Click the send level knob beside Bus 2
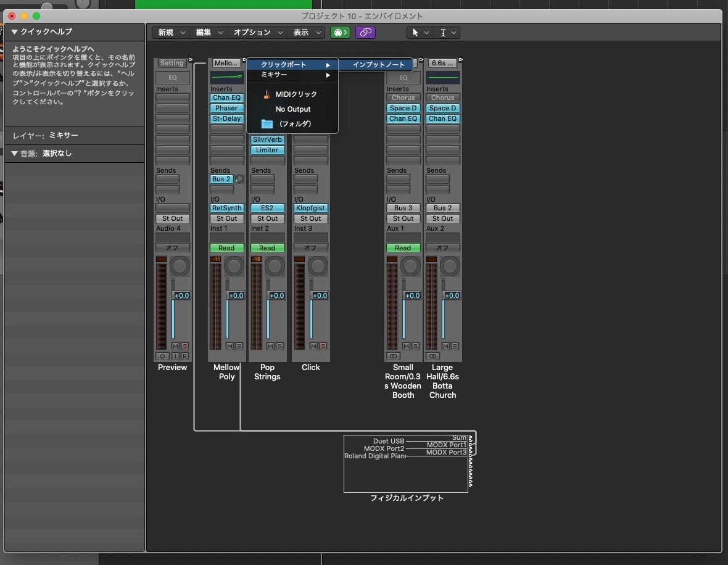Viewport: 728px width, 565px height. tap(239, 179)
